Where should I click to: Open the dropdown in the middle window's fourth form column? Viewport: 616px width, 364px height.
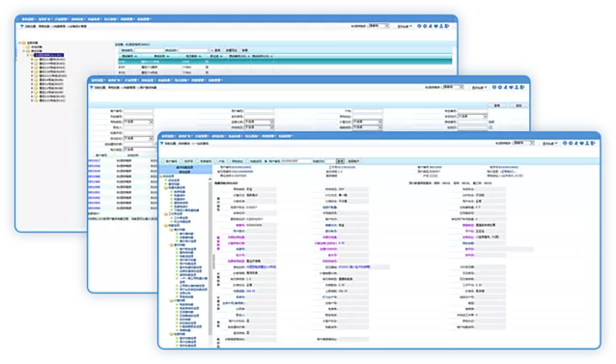(472, 117)
